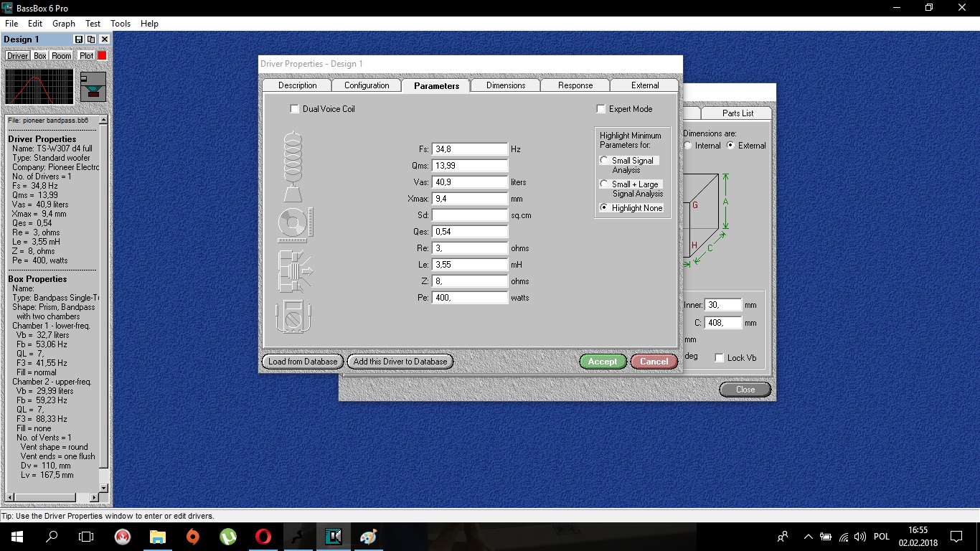Click the multimeter electrical parameters icon
The height and width of the screenshot is (551, 980).
coord(293,316)
